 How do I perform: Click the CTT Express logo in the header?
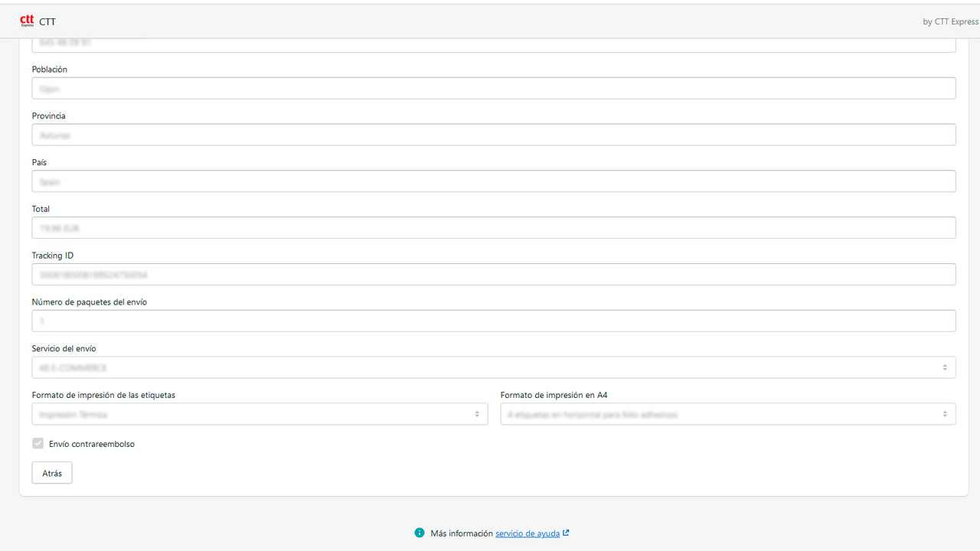pyautogui.click(x=28, y=21)
